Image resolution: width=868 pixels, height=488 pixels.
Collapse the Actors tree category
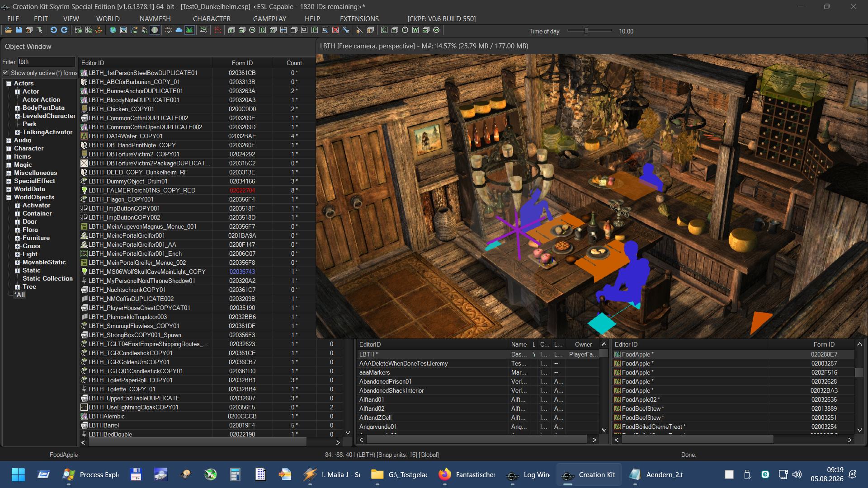9,84
